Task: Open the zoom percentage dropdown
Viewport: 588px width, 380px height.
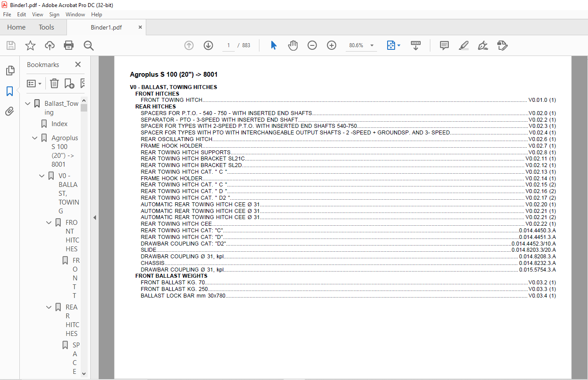Action: [372, 45]
